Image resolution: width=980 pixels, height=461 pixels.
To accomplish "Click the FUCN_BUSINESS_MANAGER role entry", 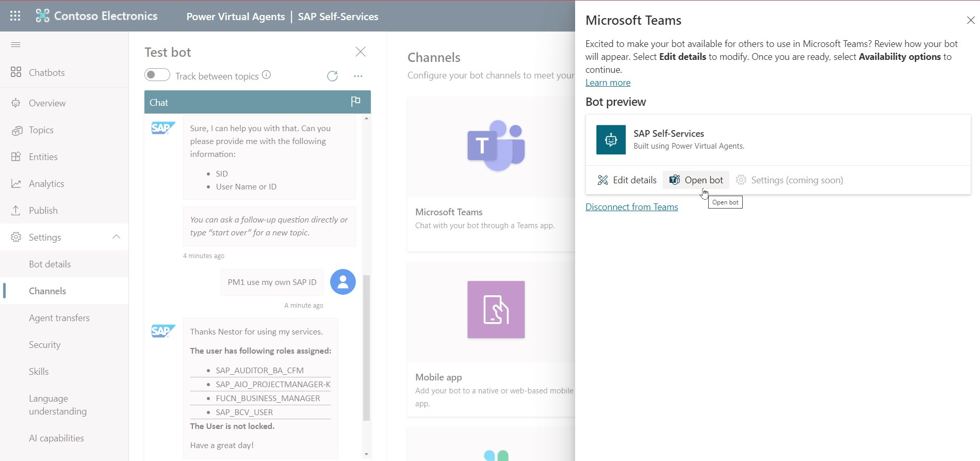I will tap(268, 399).
